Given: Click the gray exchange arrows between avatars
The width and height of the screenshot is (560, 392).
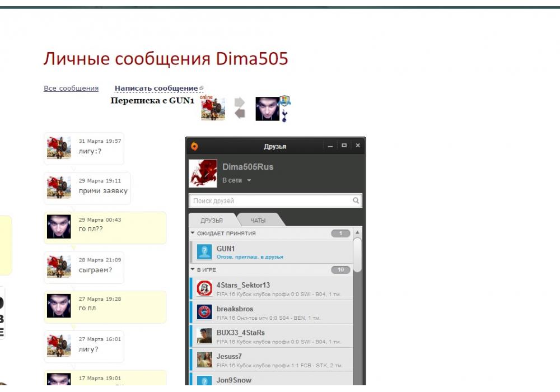Looking at the screenshot, I should click(240, 108).
